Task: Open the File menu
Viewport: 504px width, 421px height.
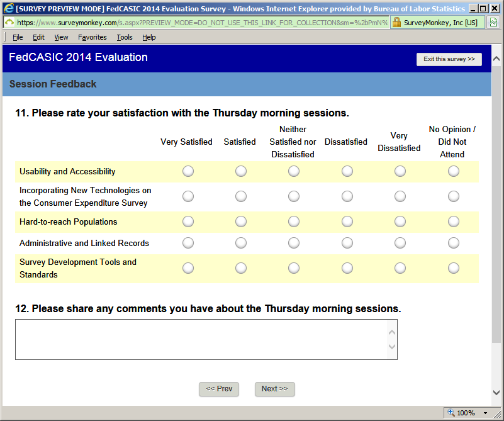Action: [x=18, y=37]
